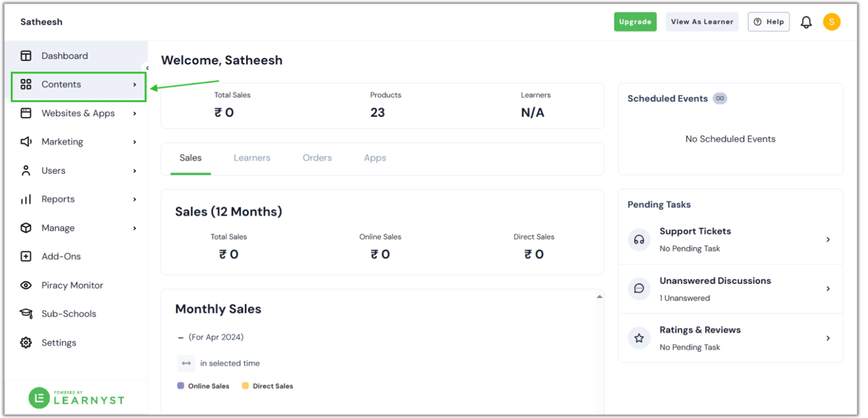Image resolution: width=868 pixels, height=418 pixels.
Task: Expand the Manage menu chevron
Action: (134, 227)
